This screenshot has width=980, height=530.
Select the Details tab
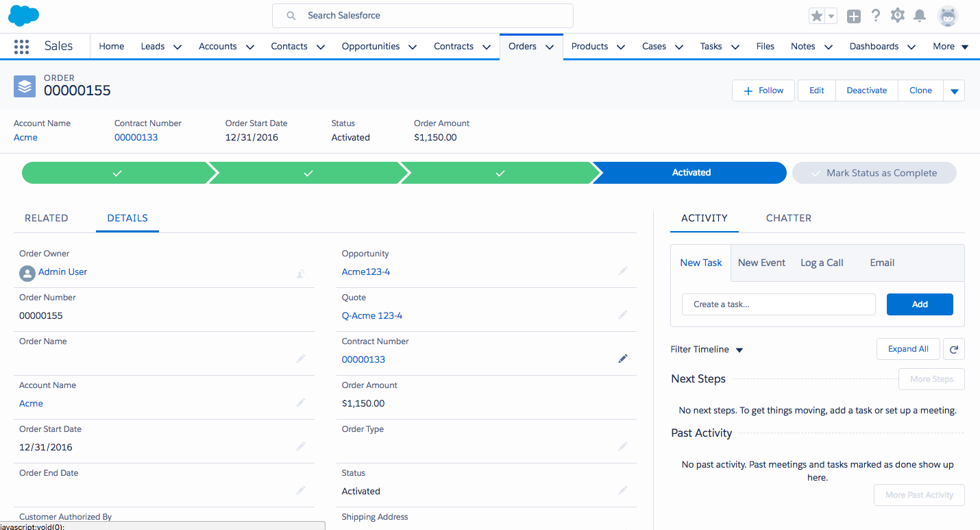point(127,218)
